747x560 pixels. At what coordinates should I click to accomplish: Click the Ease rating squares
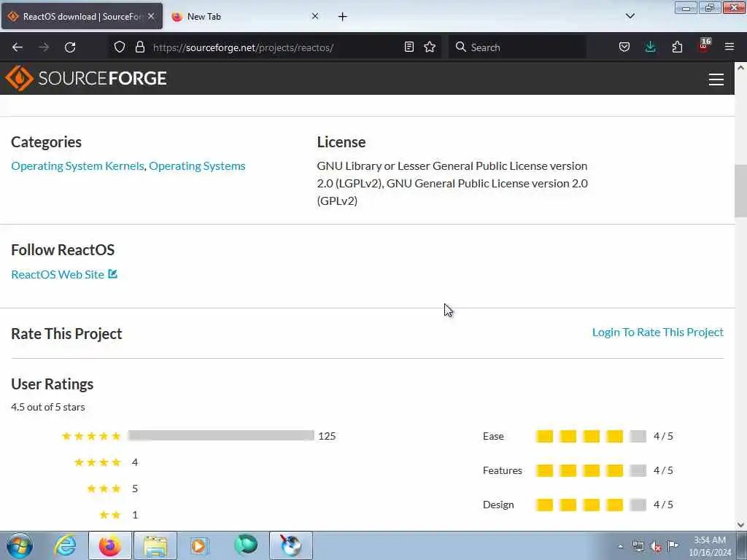click(x=591, y=436)
